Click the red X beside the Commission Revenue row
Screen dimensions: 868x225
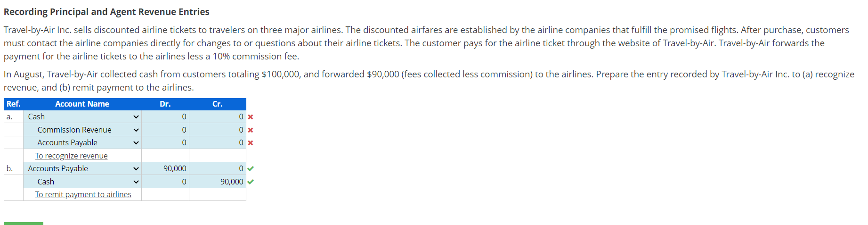pos(251,130)
